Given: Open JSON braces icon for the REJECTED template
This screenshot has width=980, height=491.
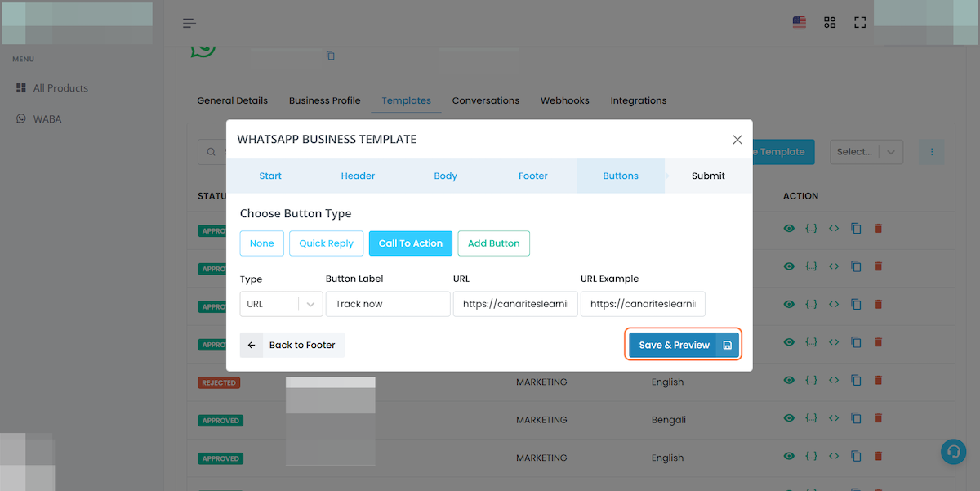Looking at the screenshot, I should tap(811, 381).
